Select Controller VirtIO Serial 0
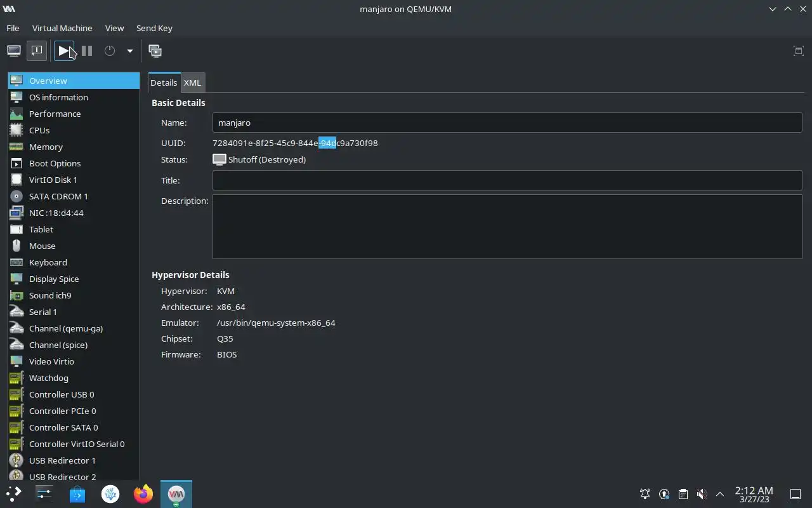Image resolution: width=812 pixels, height=508 pixels. [74, 444]
